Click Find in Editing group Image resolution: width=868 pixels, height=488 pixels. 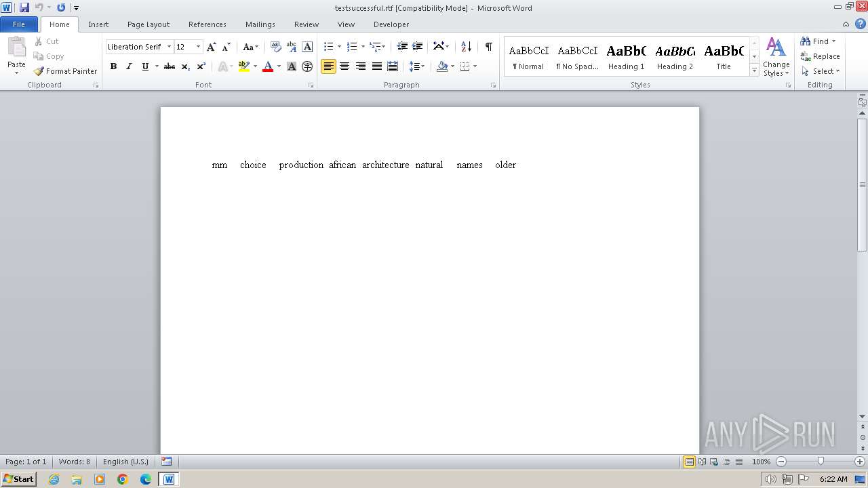[x=818, y=41]
